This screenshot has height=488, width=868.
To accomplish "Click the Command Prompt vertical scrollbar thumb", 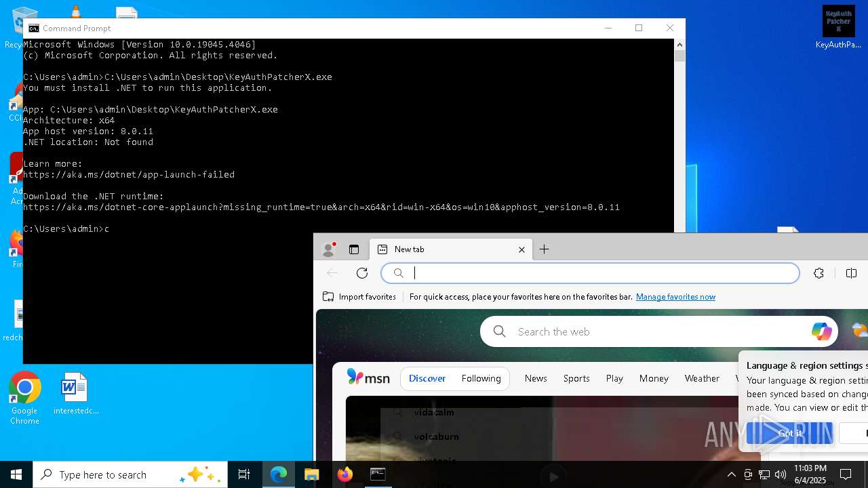I will point(679,56).
